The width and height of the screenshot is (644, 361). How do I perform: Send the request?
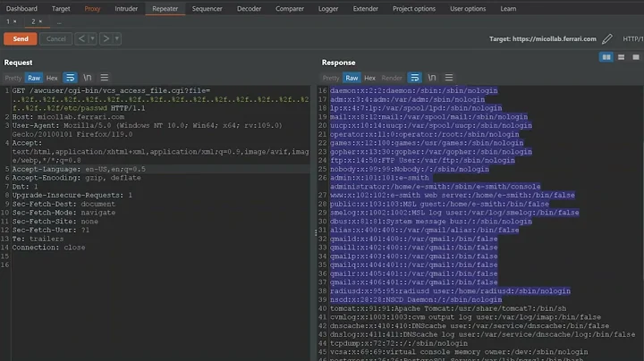click(21, 38)
